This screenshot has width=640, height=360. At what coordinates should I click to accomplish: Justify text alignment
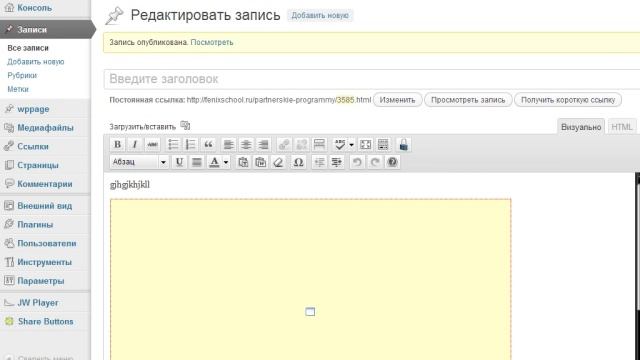[197, 162]
